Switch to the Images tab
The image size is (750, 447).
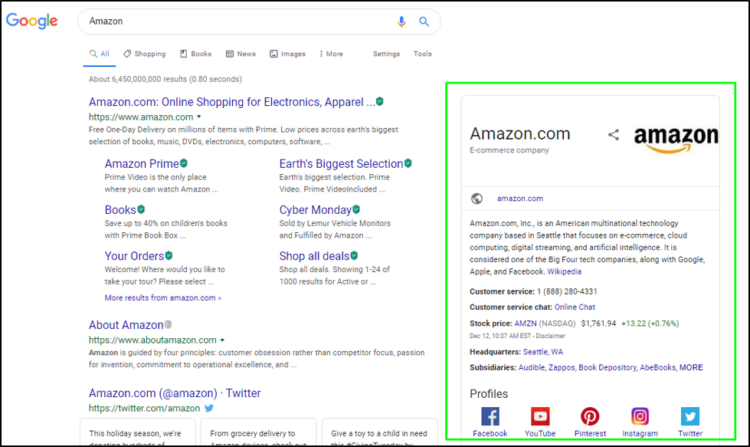287,54
